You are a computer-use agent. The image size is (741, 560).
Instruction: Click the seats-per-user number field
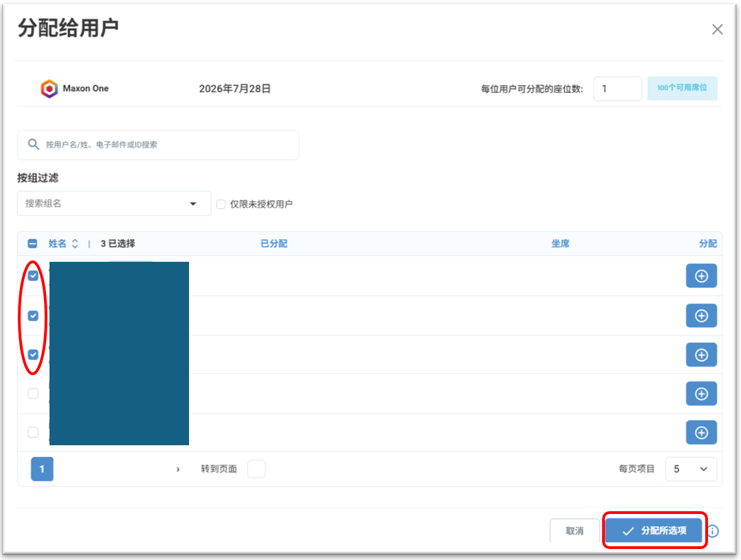617,89
